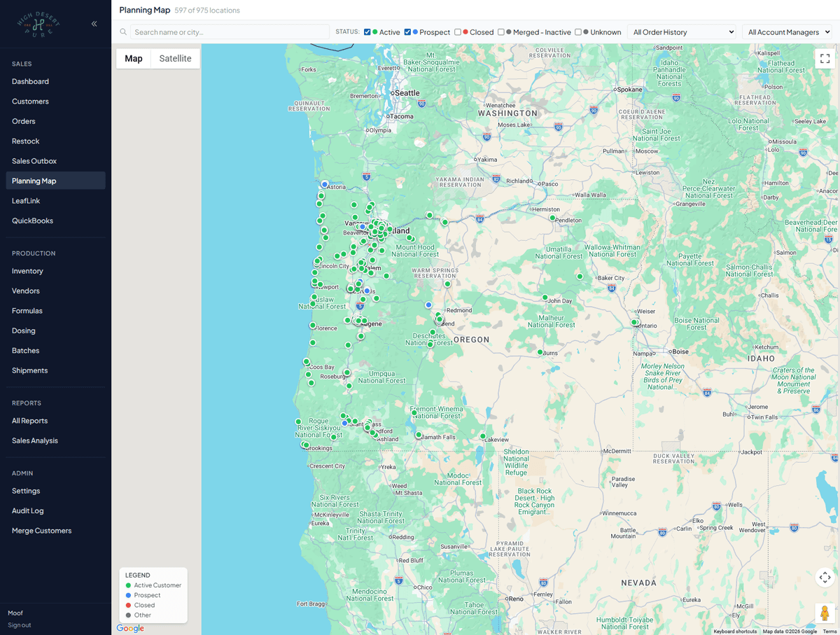This screenshot has width=840, height=635.
Task: Uncheck the Unknown status option
Action: click(577, 32)
